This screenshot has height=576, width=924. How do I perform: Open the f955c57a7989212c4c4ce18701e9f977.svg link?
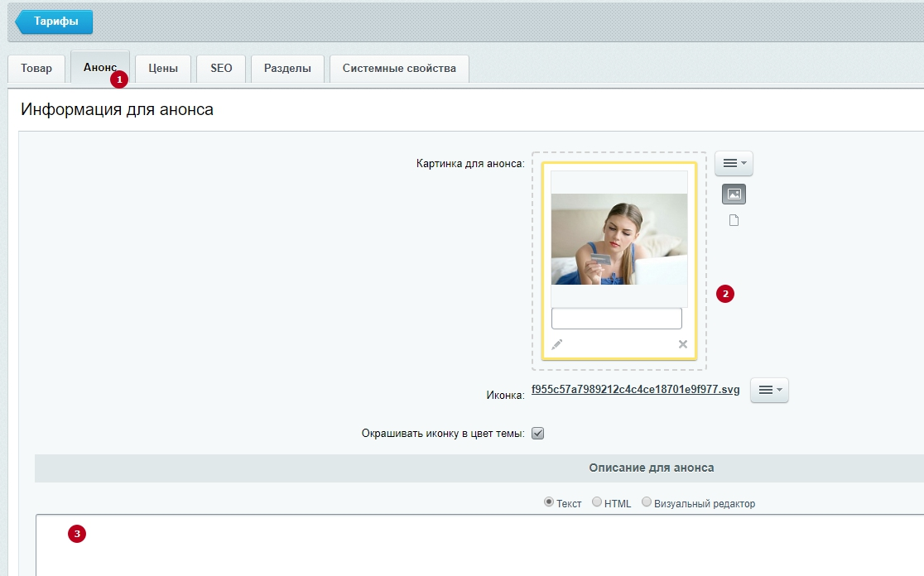635,389
